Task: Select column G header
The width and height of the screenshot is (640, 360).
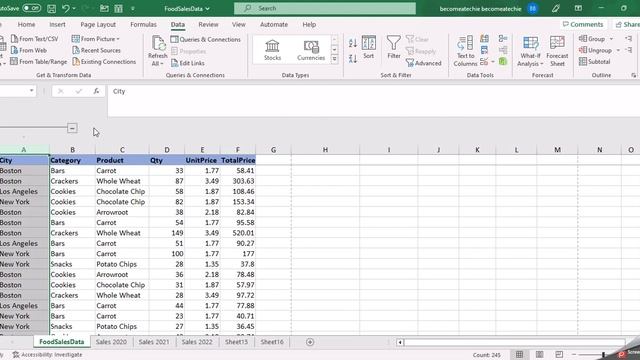Action: point(273,150)
